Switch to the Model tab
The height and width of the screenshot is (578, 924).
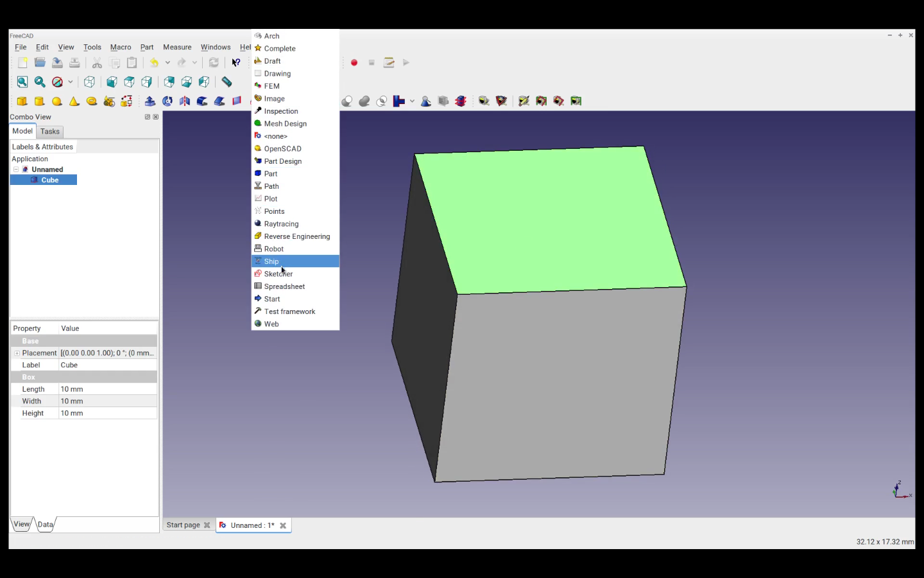[x=22, y=131]
